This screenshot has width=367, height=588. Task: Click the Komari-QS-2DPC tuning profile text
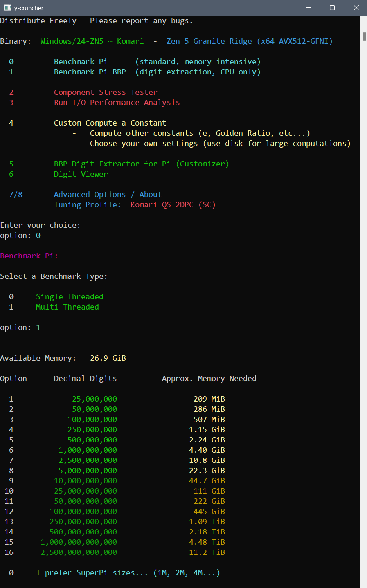173,205
